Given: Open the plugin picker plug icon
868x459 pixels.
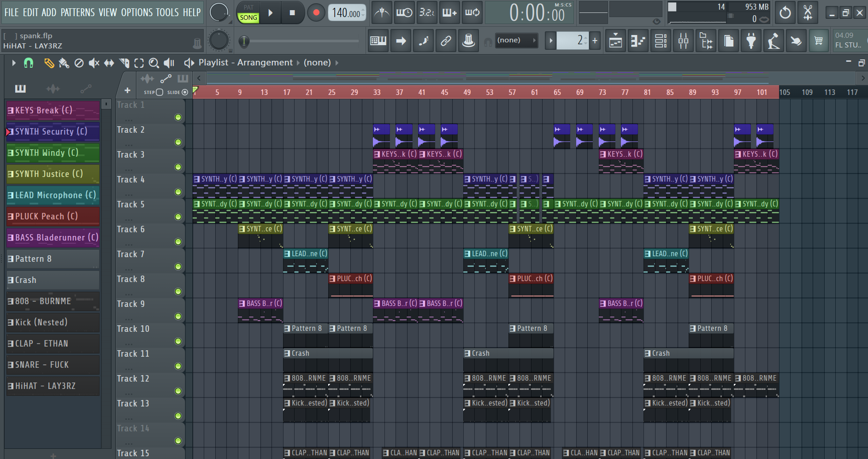Looking at the screenshot, I should coord(751,41).
